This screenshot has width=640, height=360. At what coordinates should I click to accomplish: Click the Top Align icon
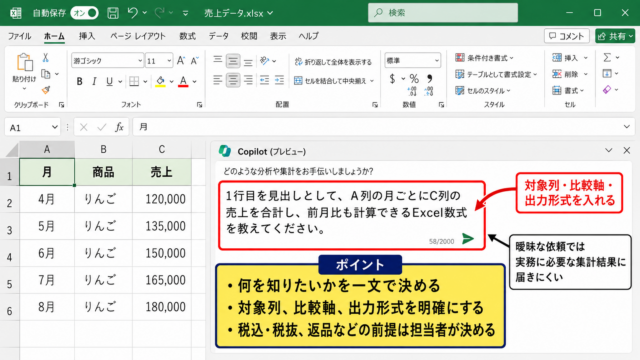[x=218, y=61]
